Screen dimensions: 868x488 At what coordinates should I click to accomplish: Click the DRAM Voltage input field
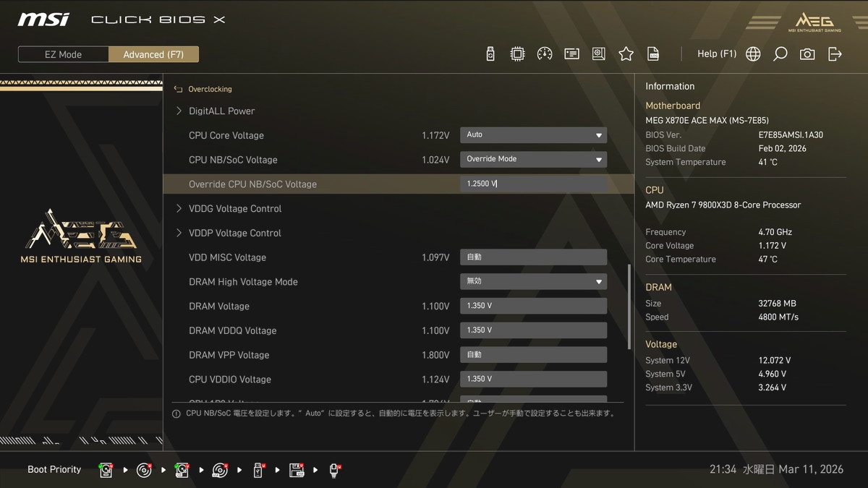pyautogui.click(x=533, y=306)
